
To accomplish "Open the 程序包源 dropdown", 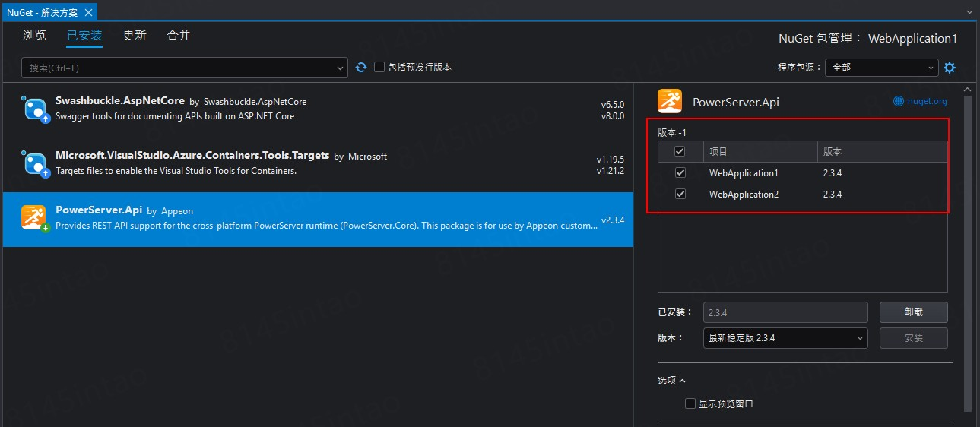I will click(x=882, y=68).
